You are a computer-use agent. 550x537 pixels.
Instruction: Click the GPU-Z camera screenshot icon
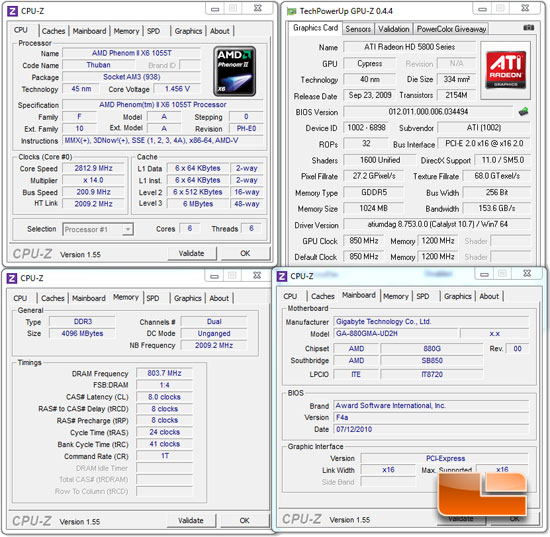[x=528, y=28]
